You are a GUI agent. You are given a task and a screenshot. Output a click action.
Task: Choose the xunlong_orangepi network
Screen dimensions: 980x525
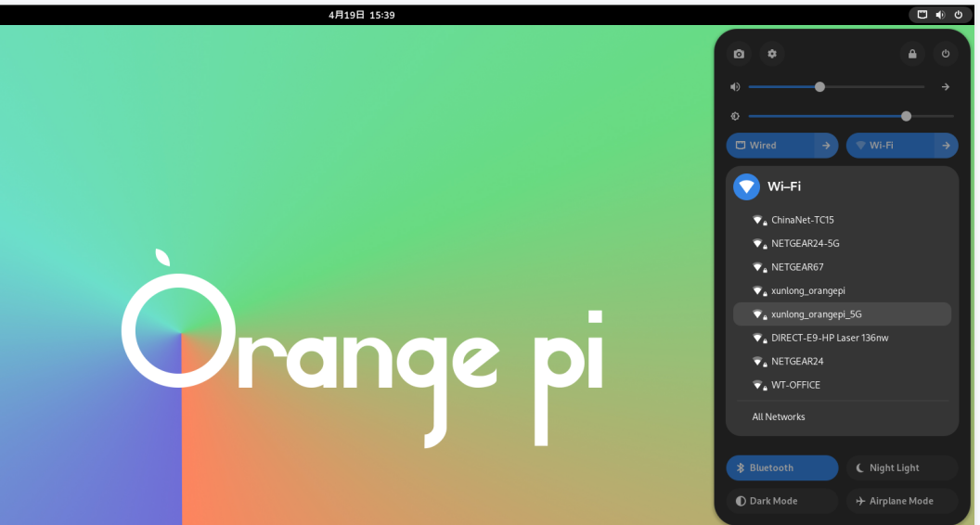842,290
